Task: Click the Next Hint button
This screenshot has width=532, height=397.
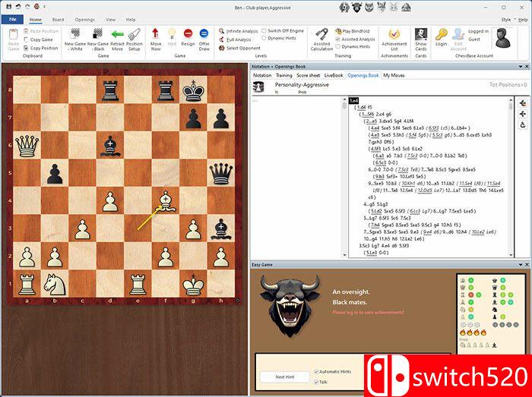Action: click(x=284, y=377)
